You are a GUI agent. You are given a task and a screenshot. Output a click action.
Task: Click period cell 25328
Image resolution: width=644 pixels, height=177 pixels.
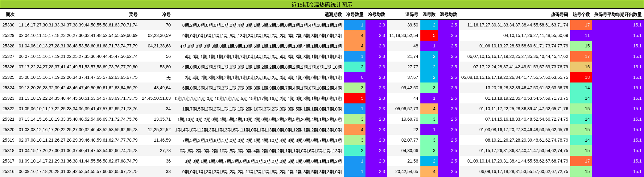[8, 46]
